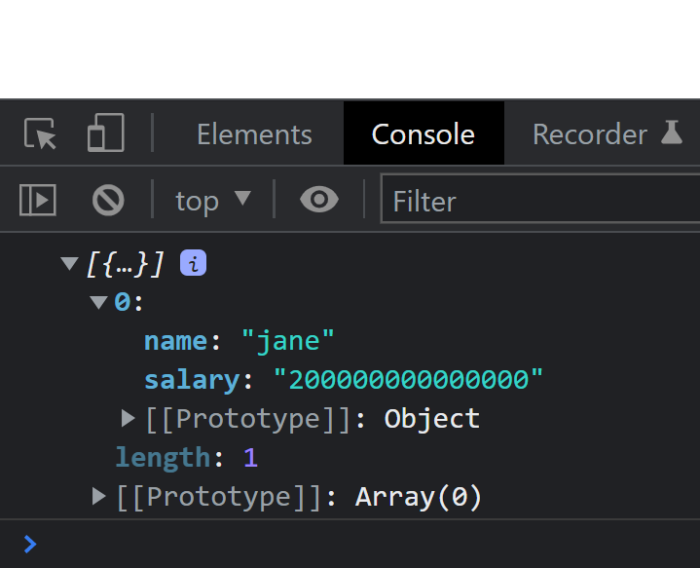
Task: Create a live expression with the eye icon
Action: (x=319, y=199)
